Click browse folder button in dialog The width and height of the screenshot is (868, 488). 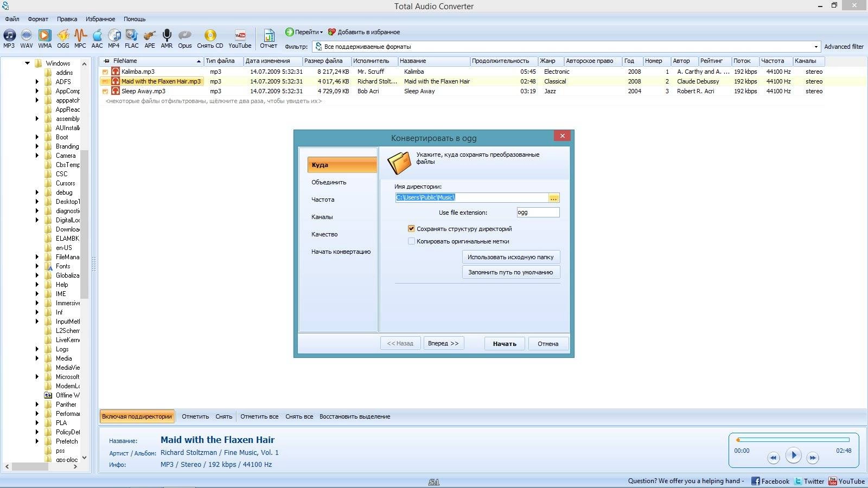click(554, 198)
